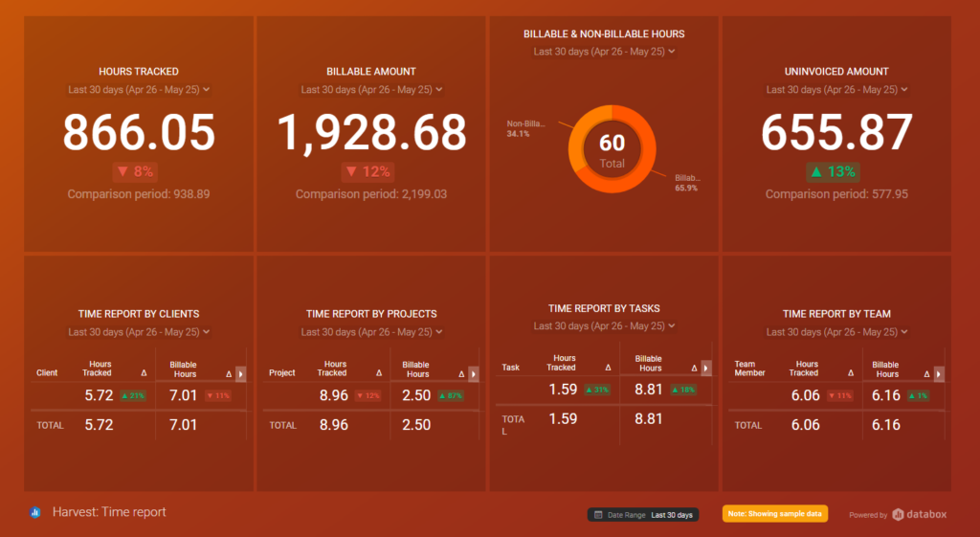Image resolution: width=980 pixels, height=537 pixels.
Task: Click TOTAL value 7.01 in Clients table
Action: [x=183, y=425]
